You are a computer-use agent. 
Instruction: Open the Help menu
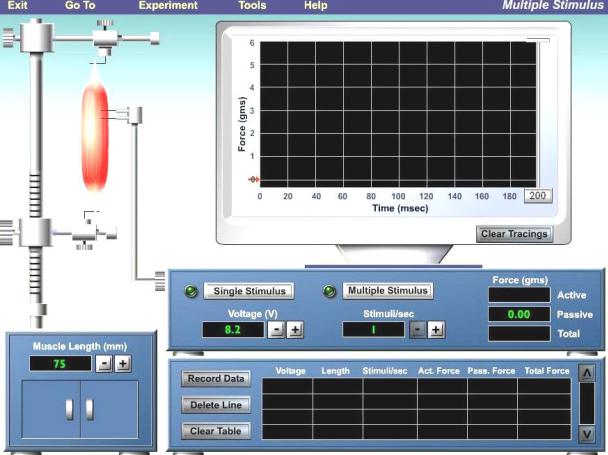[x=316, y=5]
